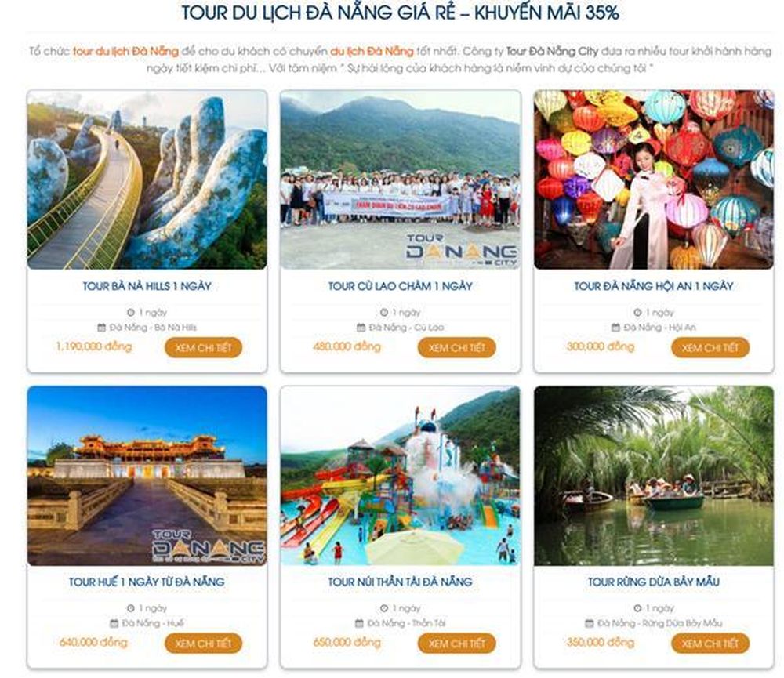784x678 pixels.
Task: View details of Núi Thần Tài tour
Action: coord(457,644)
